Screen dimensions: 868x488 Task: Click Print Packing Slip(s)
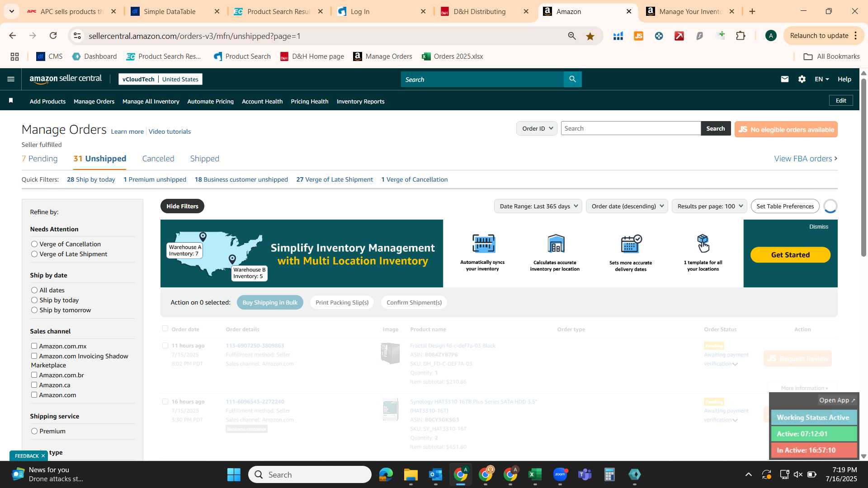(342, 302)
